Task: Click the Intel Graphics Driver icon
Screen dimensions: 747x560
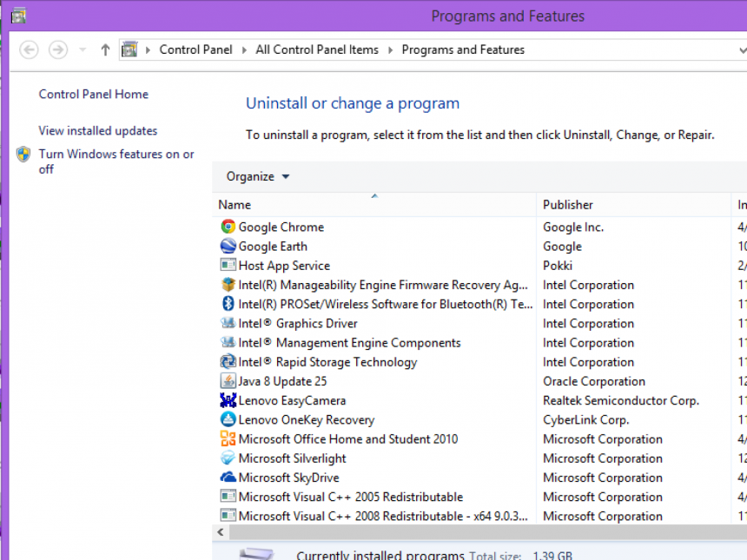Action: (228, 323)
